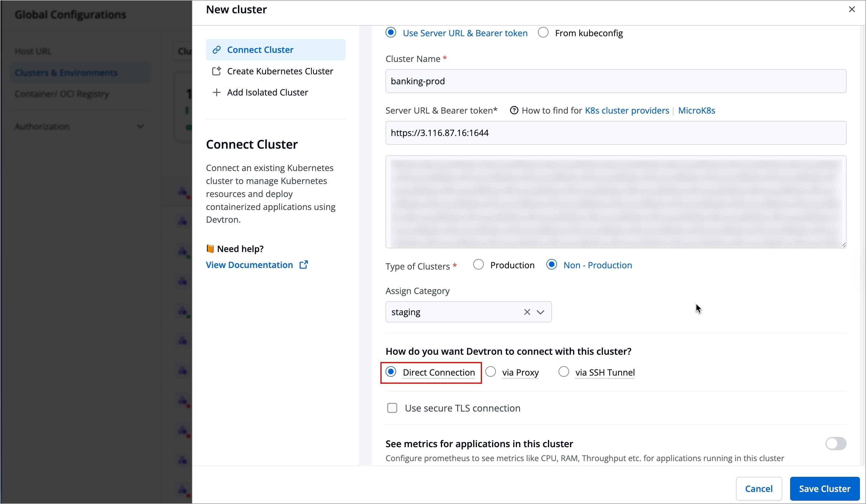The width and height of the screenshot is (866, 504).
Task: Click the plus icon for Add Isolated Cluster
Action: 217,92
